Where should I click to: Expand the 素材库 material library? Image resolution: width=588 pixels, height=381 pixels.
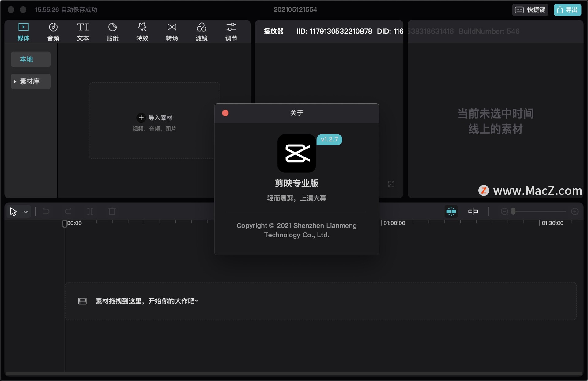point(31,81)
